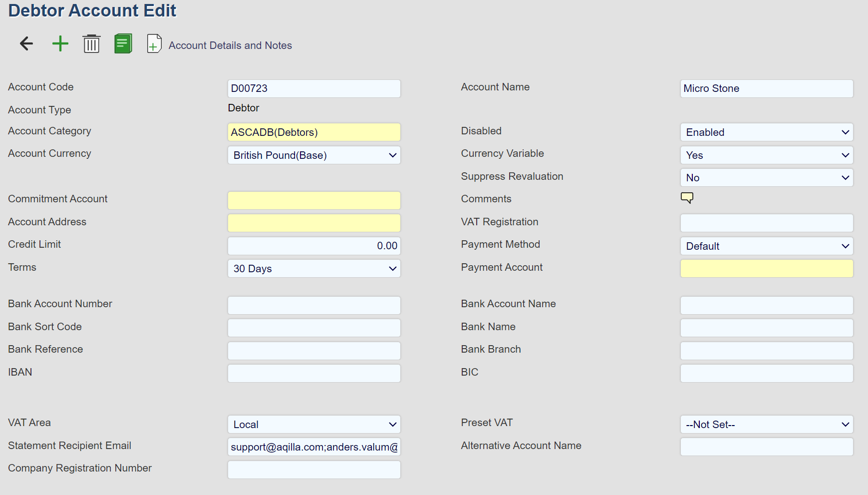Open the Disabled status dropdown

pos(766,132)
